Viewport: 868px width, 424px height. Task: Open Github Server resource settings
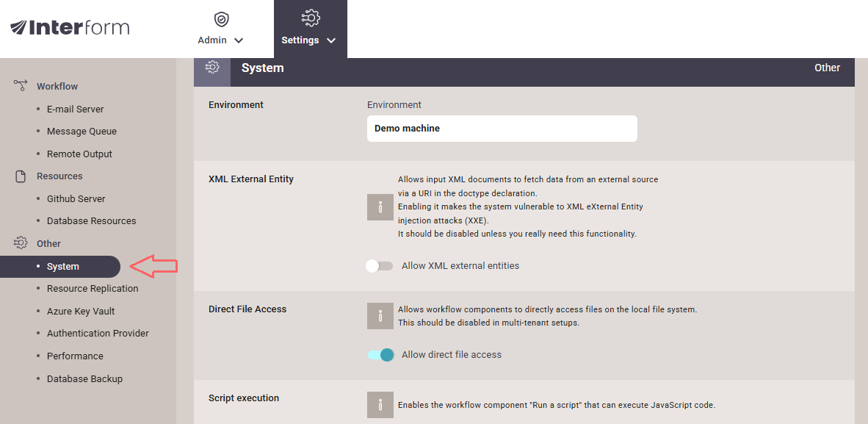pos(76,199)
